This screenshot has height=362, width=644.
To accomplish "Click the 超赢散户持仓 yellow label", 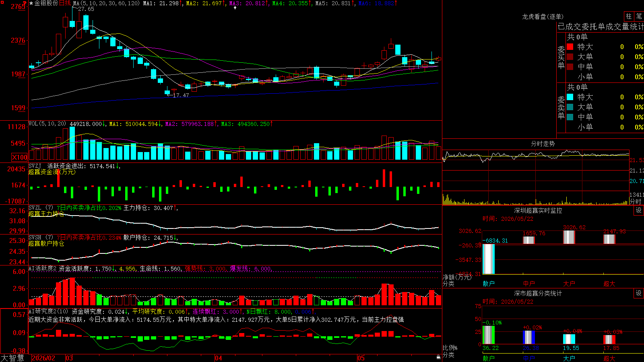I will click(46, 243).
